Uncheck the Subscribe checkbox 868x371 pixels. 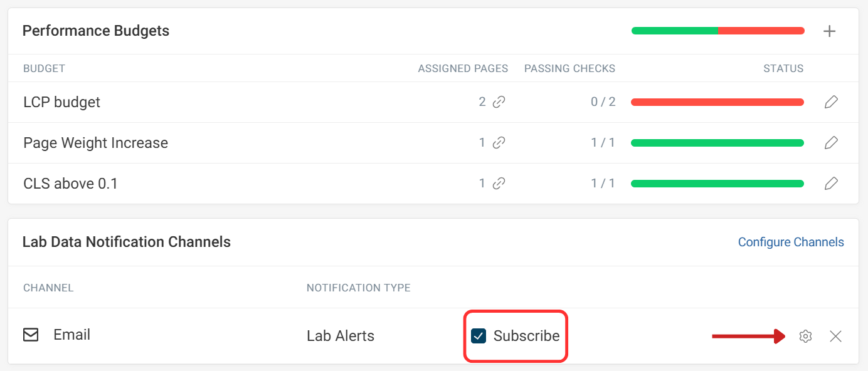479,336
